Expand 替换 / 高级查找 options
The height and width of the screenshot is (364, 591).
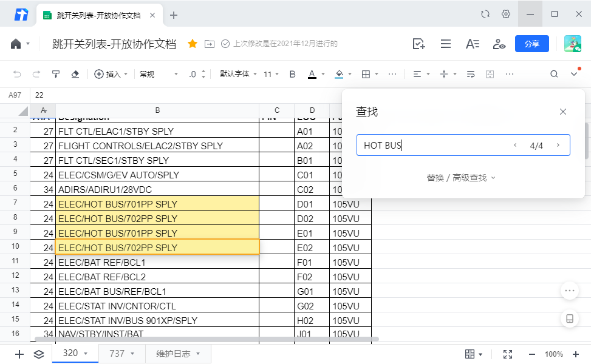461,178
